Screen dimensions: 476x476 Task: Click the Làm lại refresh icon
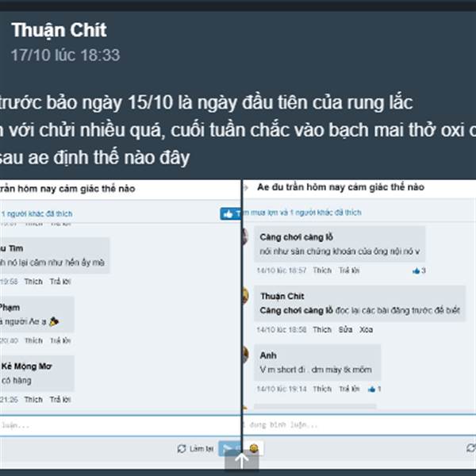[182, 448]
